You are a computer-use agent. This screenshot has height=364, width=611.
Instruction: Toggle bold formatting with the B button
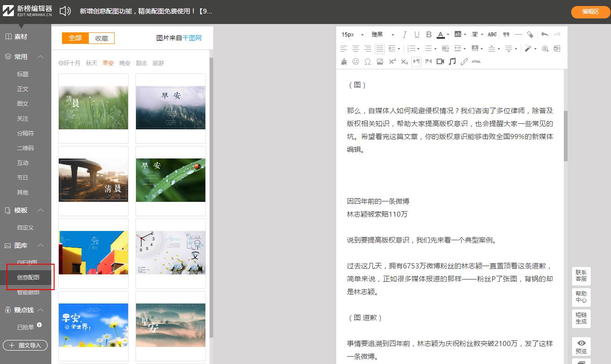pyautogui.click(x=429, y=35)
